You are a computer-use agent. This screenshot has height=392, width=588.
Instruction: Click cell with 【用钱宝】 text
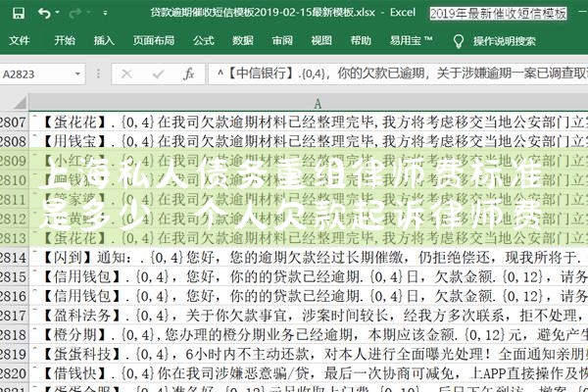[x=309, y=141]
